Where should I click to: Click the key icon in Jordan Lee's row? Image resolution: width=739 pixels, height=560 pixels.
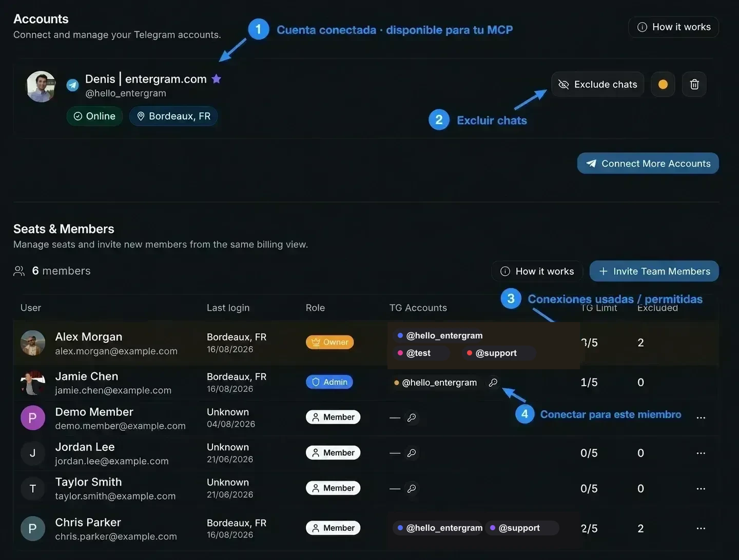pyautogui.click(x=412, y=453)
